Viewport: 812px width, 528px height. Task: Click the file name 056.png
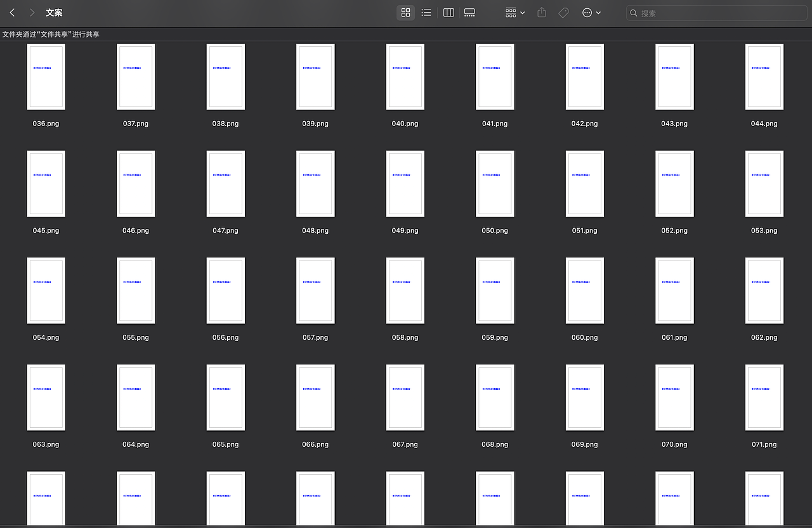[x=225, y=338]
